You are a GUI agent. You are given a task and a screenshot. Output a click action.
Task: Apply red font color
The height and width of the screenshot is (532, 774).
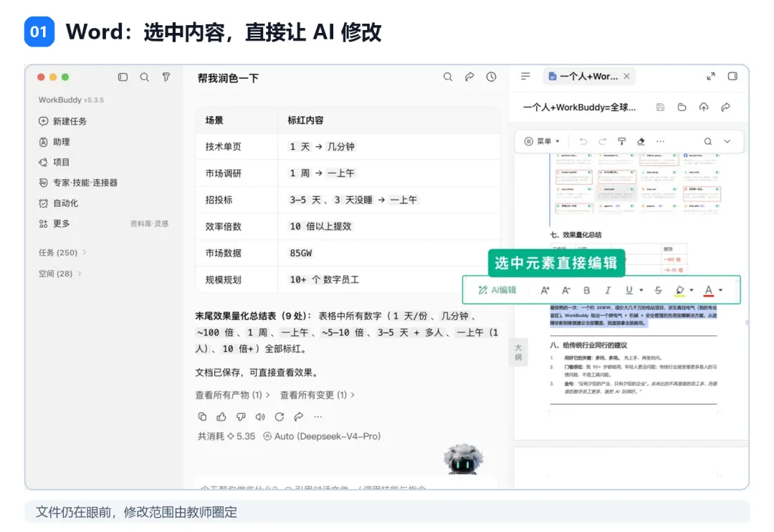(709, 291)
